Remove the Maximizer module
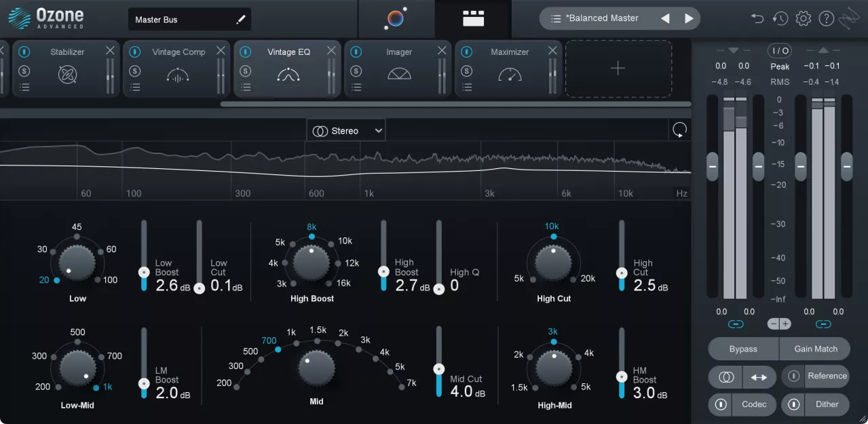The image size is (868, 424). click(x=552, y=51)
